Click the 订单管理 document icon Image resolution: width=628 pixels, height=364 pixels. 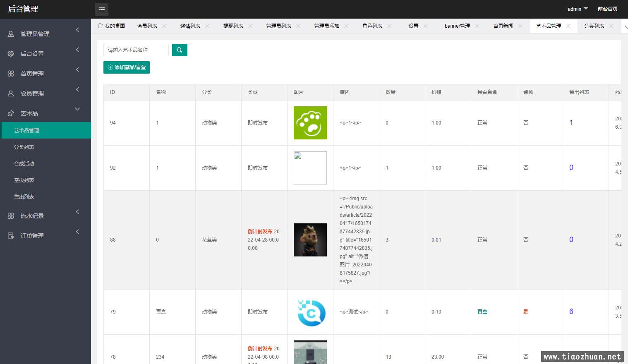tap(11, 236)
